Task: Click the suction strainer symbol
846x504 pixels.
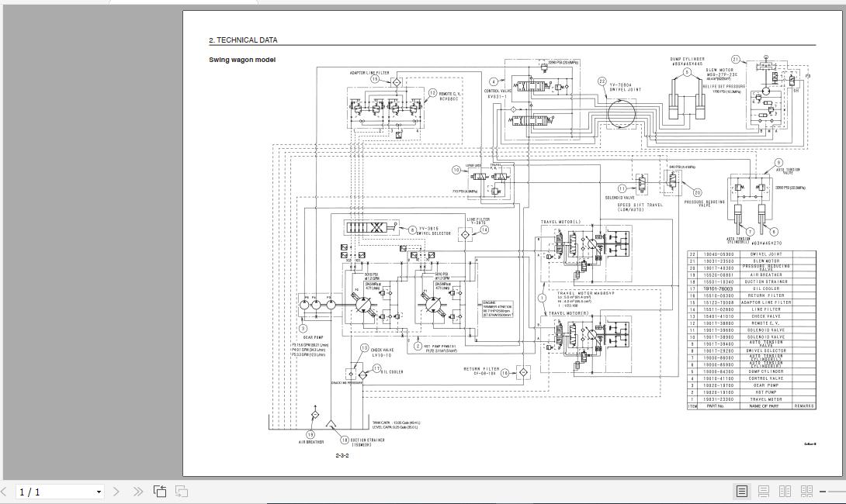Action: pos(331,424)
